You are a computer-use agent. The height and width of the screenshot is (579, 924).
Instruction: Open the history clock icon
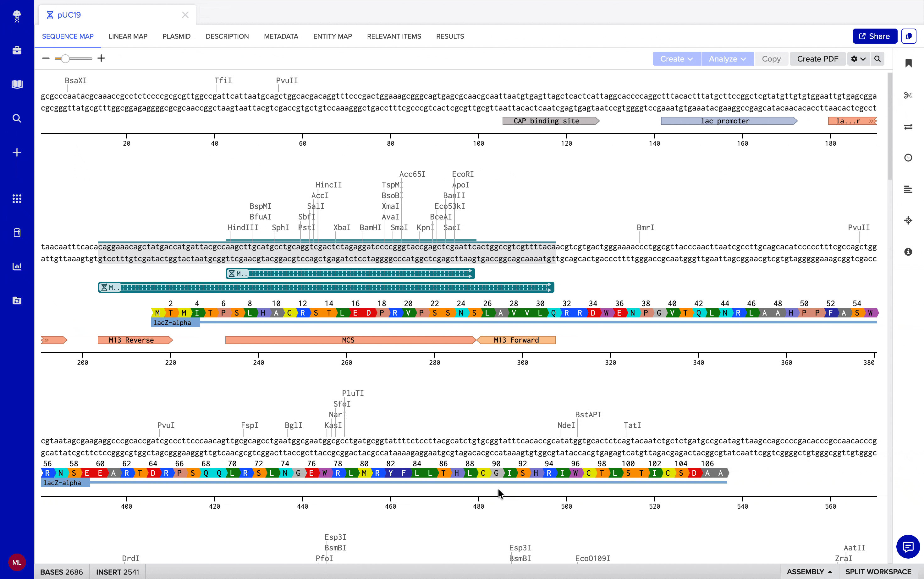point(908,158)
